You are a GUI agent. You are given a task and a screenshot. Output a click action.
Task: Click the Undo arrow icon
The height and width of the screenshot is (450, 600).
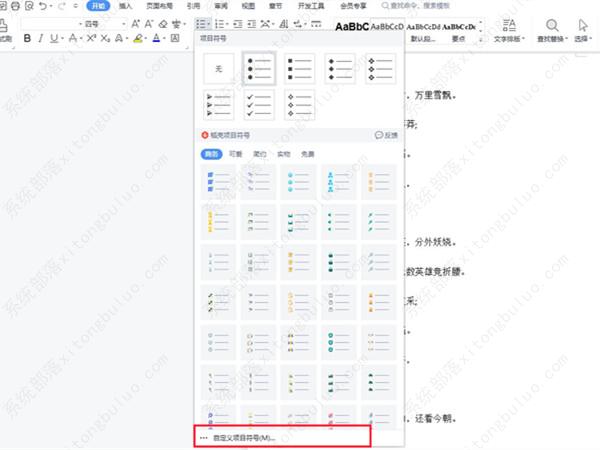coord(40,6)
